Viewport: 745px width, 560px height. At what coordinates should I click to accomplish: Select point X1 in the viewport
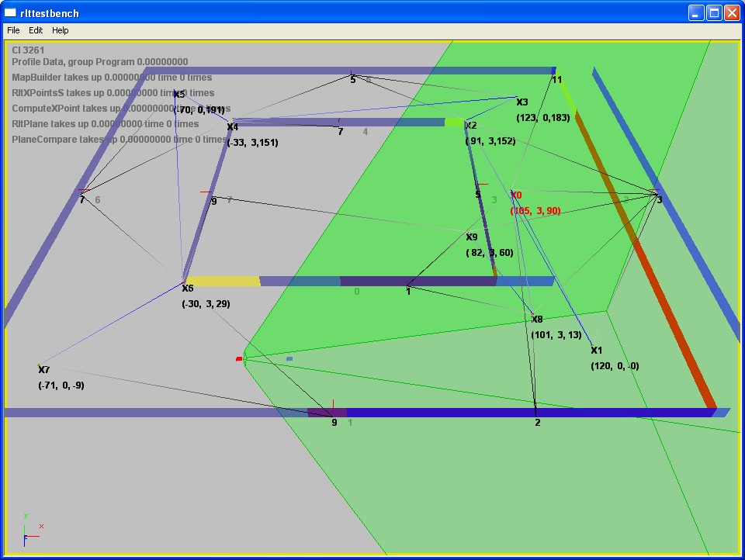click(596, 351)
